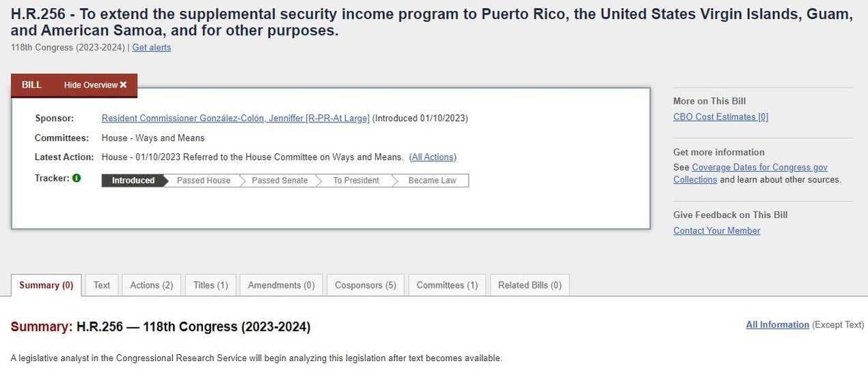868x383 pixels.
Task: Open the Text tab
Action: (x=102, y=285)
